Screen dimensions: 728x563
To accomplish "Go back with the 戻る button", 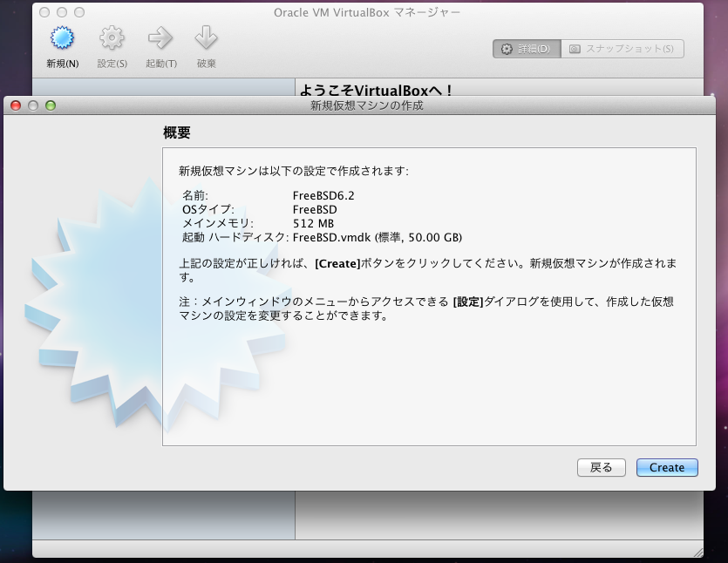I will coord(602,467).
